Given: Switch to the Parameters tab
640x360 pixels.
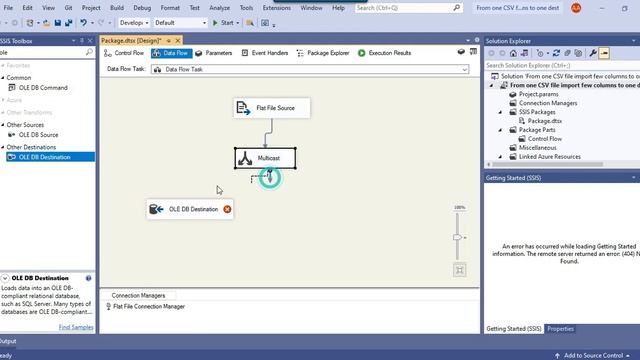Looking at the screenshot, I should click(x=214, y=53).
